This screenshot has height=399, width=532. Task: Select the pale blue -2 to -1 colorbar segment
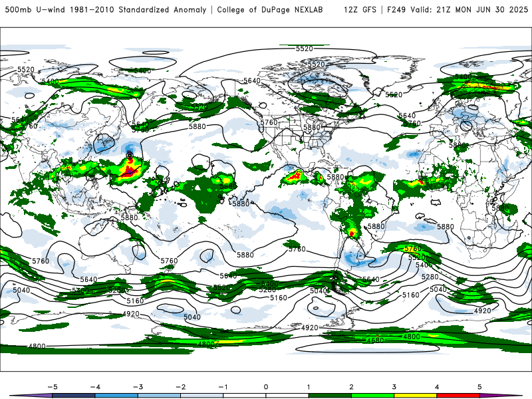point(202,396)
